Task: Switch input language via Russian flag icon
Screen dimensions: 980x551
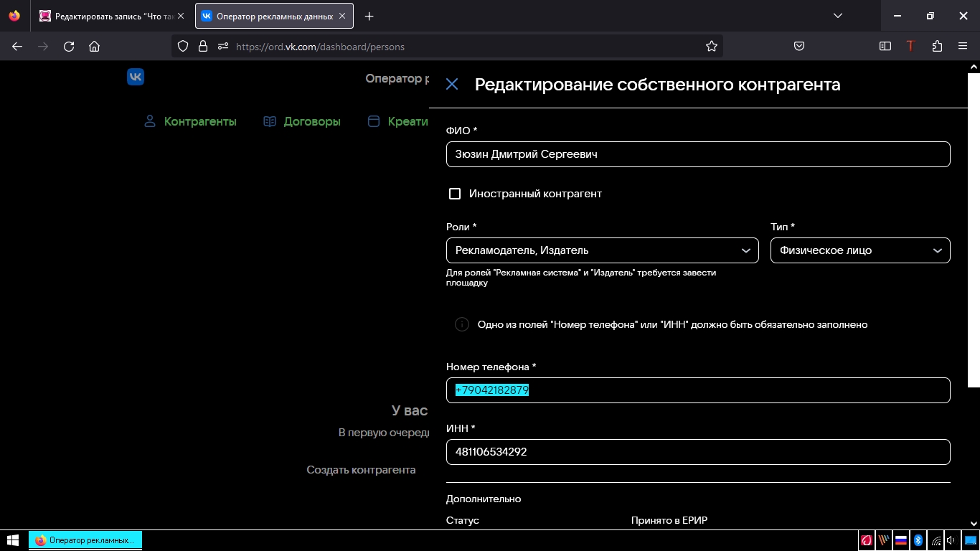Action: (x=901, y=540)
